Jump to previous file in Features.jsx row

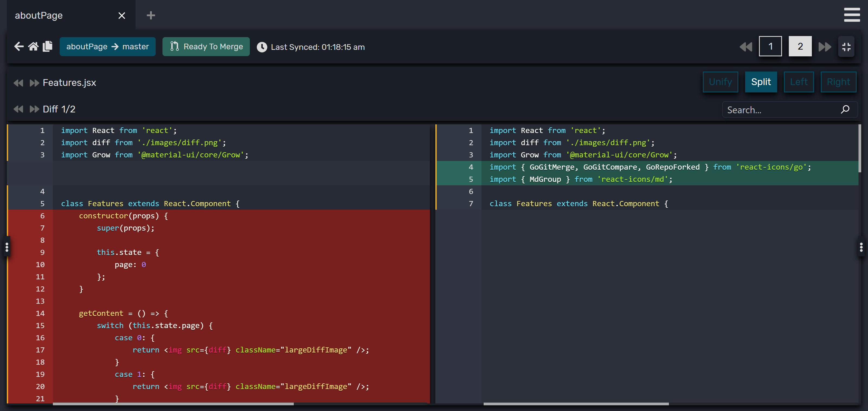click(18, 83)
